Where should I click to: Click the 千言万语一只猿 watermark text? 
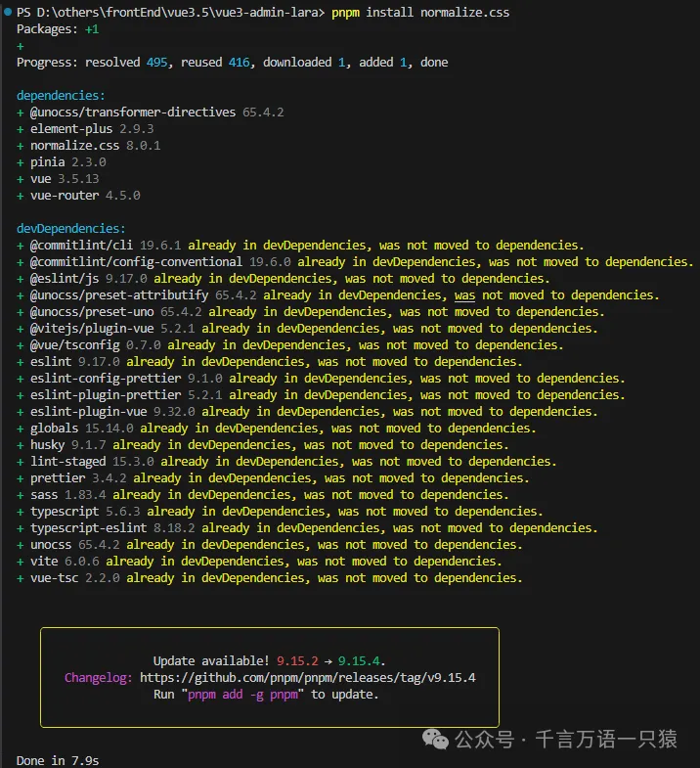click(x=608, y=740)
